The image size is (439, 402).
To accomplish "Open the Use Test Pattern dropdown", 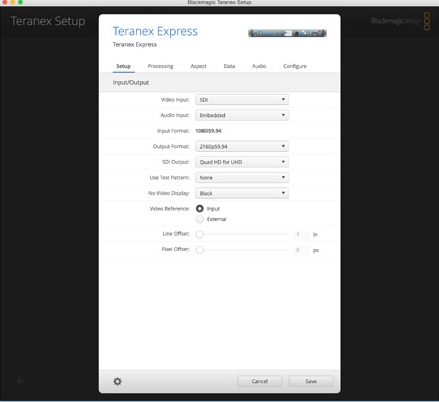I will (242, 178).
